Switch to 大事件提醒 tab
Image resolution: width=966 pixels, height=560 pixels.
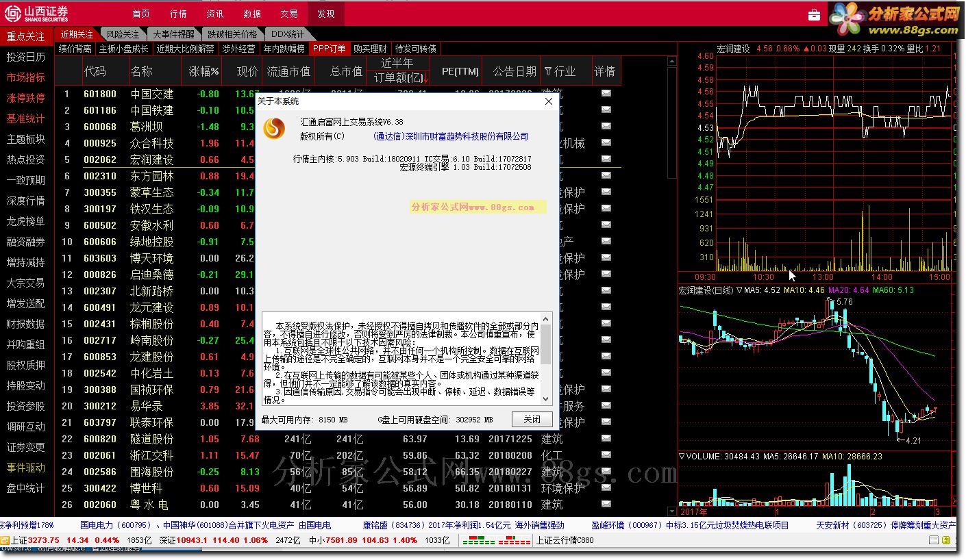[173, 34]
